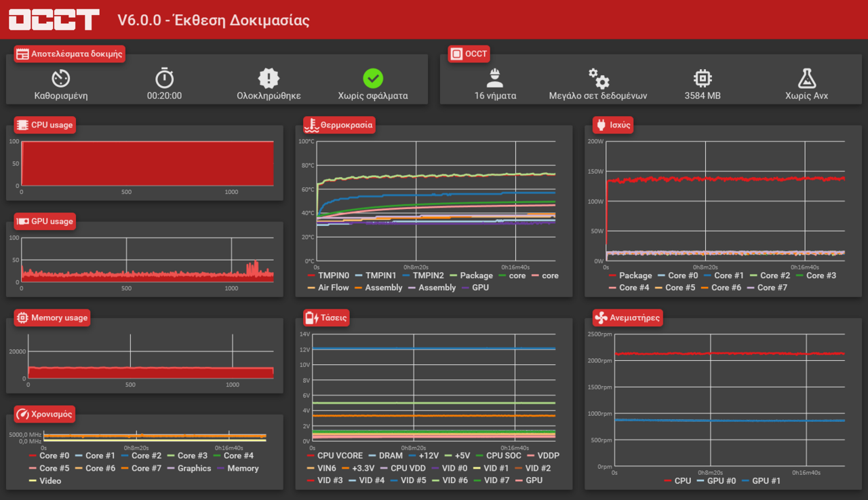
Task: Toggle TMPIN0 in the temperature legend
Action: tap(328, 275)
